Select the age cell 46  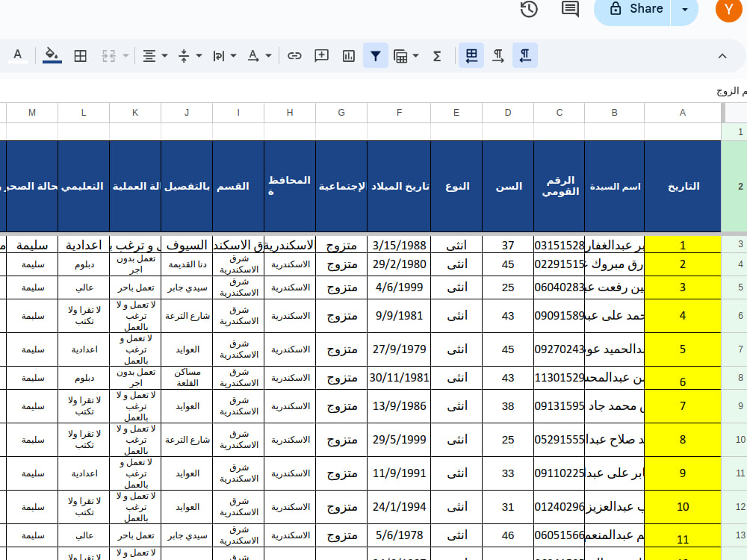tap(508, 535)
